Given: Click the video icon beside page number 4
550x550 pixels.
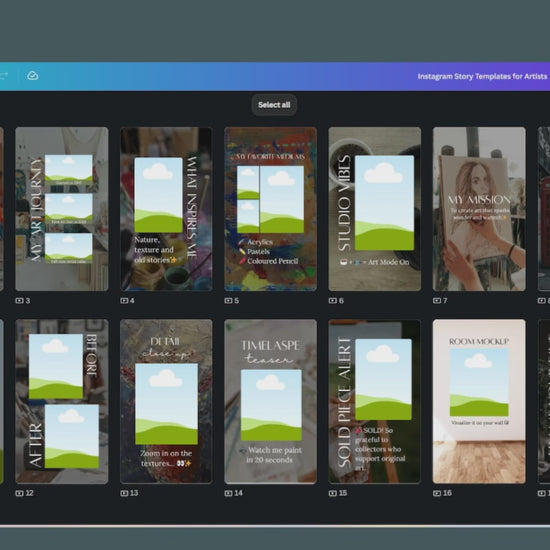Looking at the screenshot, I should (124, 301).
